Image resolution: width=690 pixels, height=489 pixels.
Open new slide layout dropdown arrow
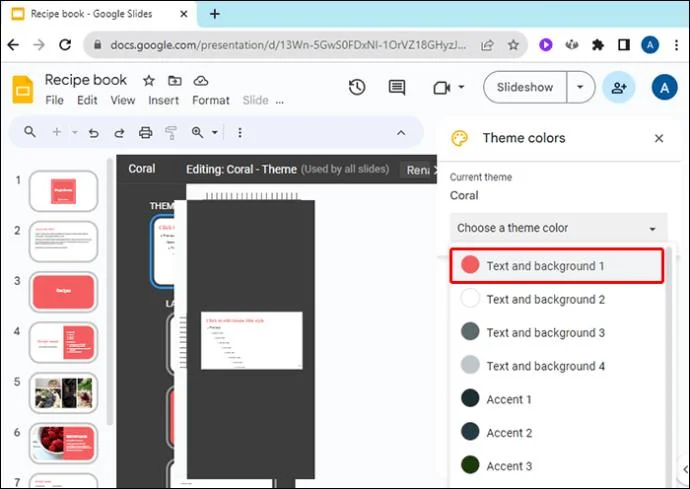point(75,132)
